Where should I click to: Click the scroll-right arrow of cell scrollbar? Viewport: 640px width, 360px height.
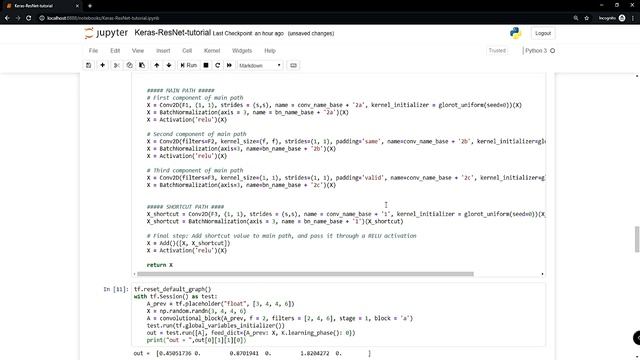point(542,274)
